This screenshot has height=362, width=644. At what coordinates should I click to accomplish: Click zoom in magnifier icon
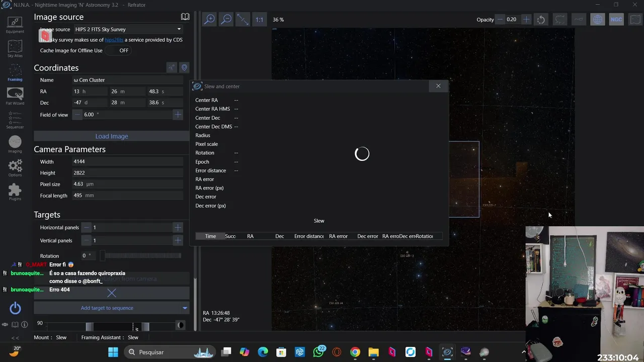[x=209, y=19]
